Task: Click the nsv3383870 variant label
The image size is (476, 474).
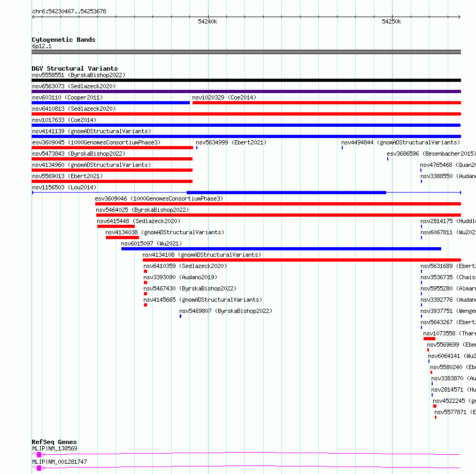Action: [x=454, y=378]
